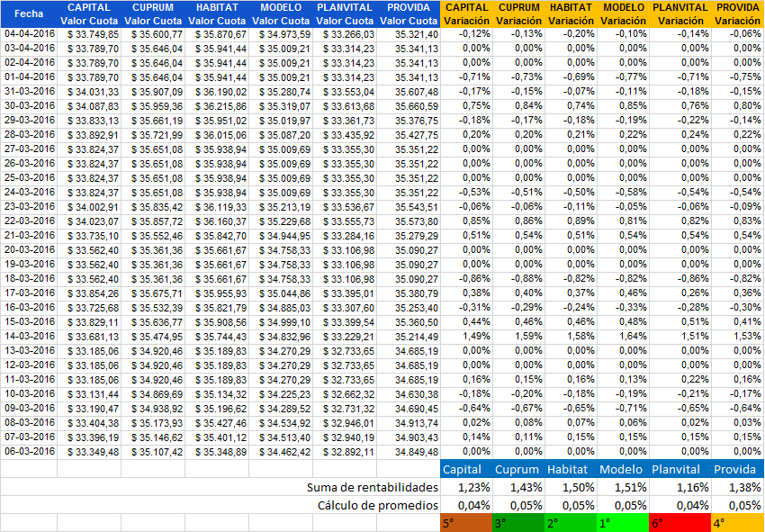The height and width of the screenshot is (532, 765).
Task: Select the 1,16% sum cell
Action: pyautogui.click(x=680, y=487)
